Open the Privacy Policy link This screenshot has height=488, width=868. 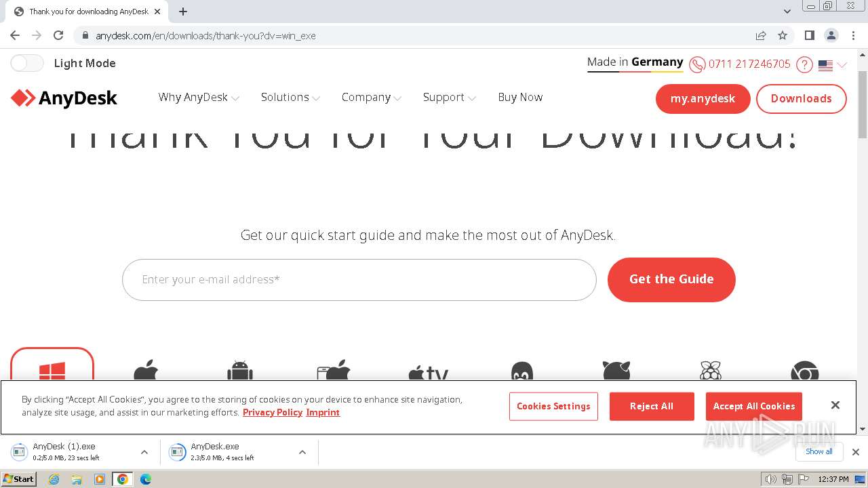(273, 412)
